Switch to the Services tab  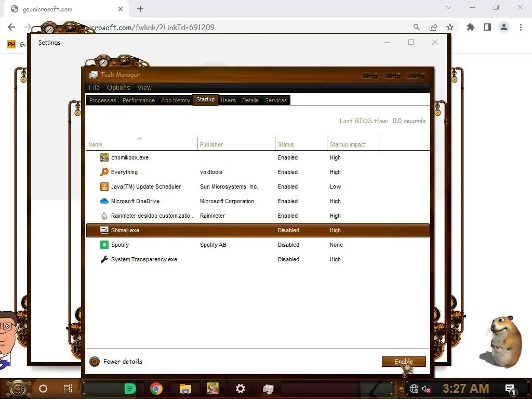(276, 100)
